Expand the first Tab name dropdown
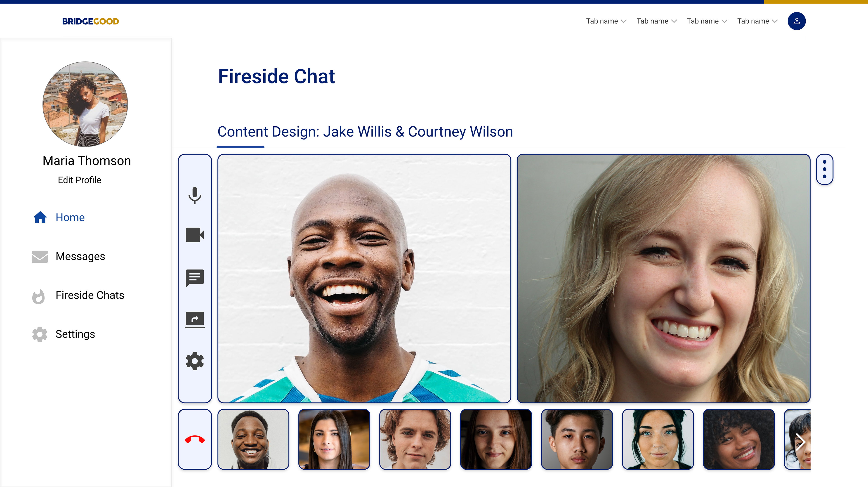 pyautogui.click(x=606, y=21)
